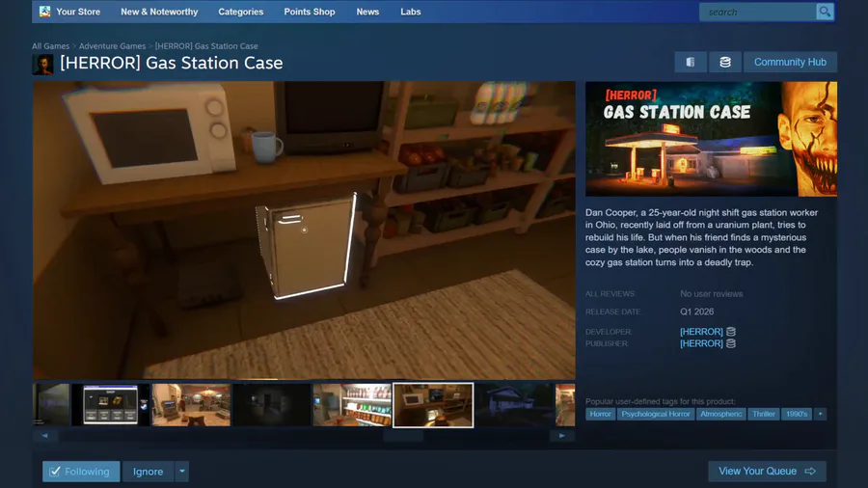
Task: Click the Steam store logo icon
Action: [x=44, y=11]
